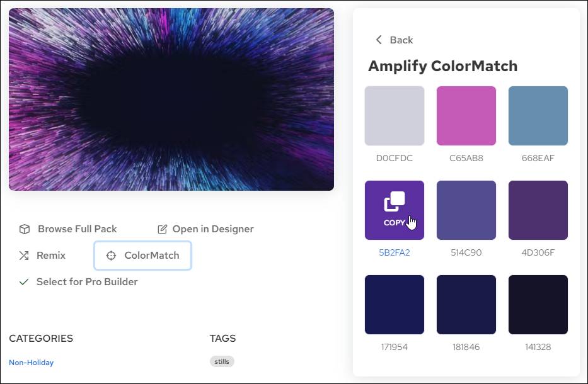The height and width of the screenshot is (384, 588).
Task: Click the Open in Designer pencil icon
Action: (x=163, y=229)
